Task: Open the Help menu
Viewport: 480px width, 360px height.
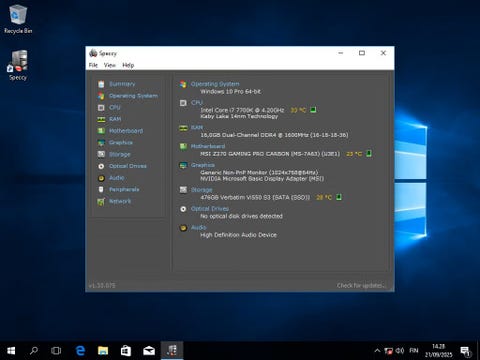Action: click(128, 65)
